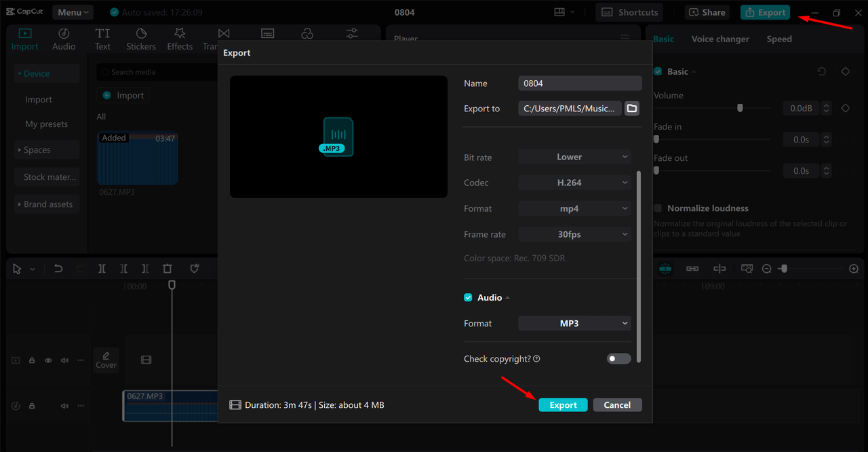This screenshot has height=452, width=868.
Task: Click the Fade in slider handle
Action: [656, 139]
